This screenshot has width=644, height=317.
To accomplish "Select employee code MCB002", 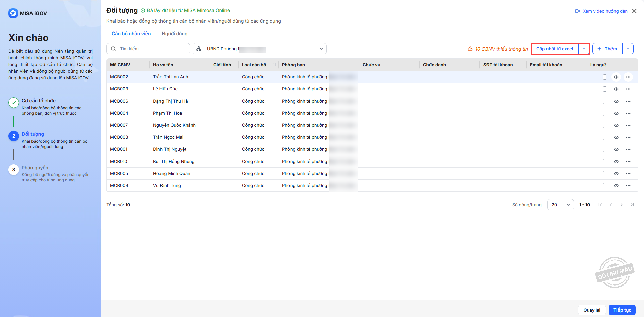I will click(x=119, y=77).
